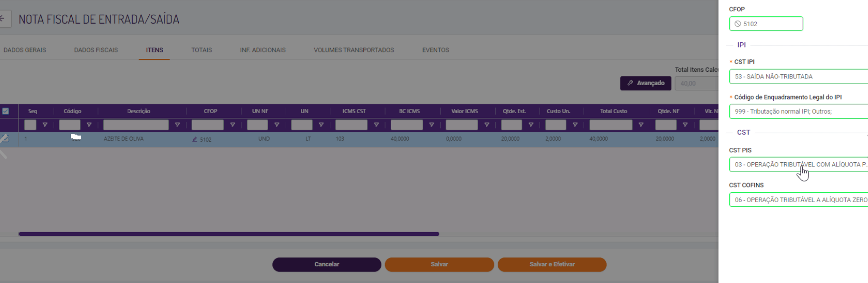Viewport: 868px width, 283px height.
Task: Click the Seq column filter input
Action: tap(30, 125)
